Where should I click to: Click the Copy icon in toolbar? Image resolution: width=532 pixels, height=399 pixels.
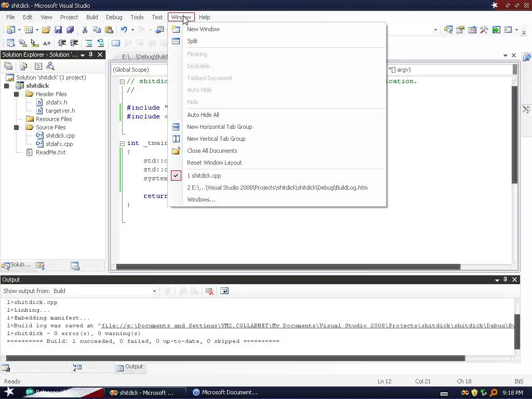tap(97, 30)
